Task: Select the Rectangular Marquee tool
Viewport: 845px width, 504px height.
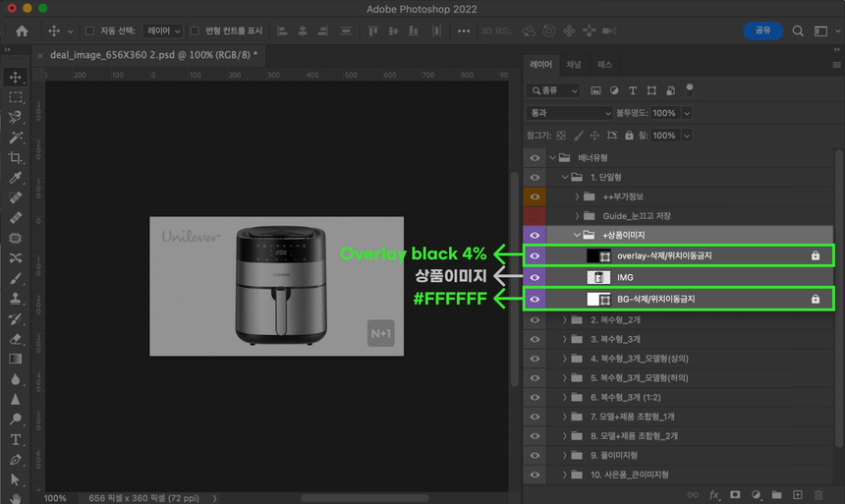Action: click(15, 97)
